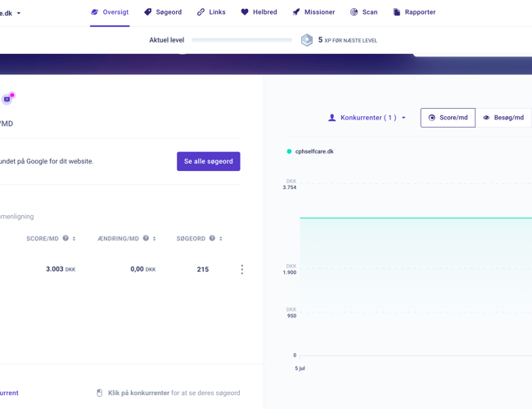Click help icon next to Score/md column
This screenshot has height=409, width=532.
tap(65, 239)
